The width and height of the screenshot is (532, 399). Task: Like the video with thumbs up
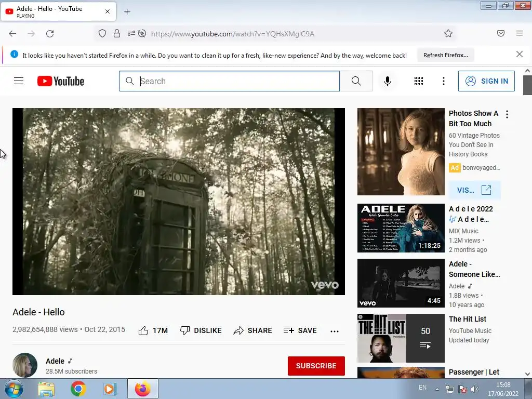tap(153, 330)
